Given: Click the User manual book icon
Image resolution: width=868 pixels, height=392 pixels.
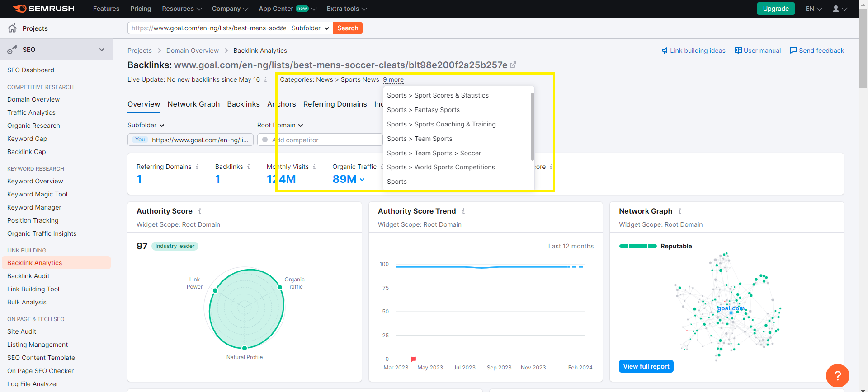Looking at the screenshot, I should pyautogui.click(x=738, y=51).
